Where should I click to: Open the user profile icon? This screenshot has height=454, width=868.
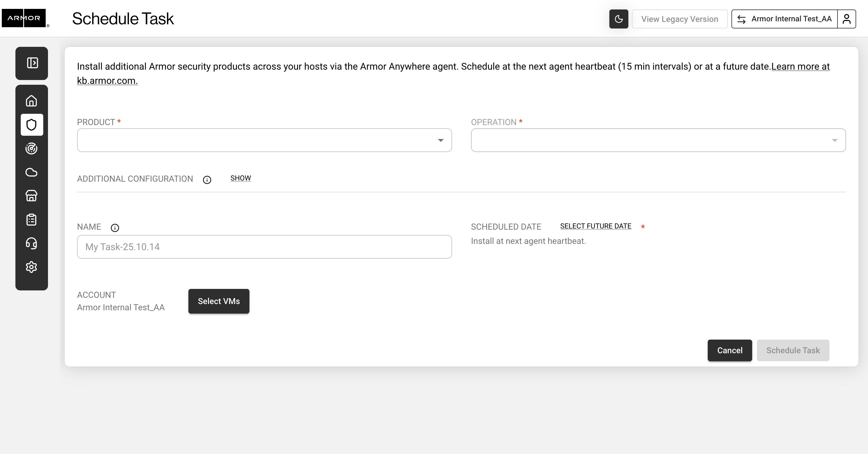(x=846, y=19)
